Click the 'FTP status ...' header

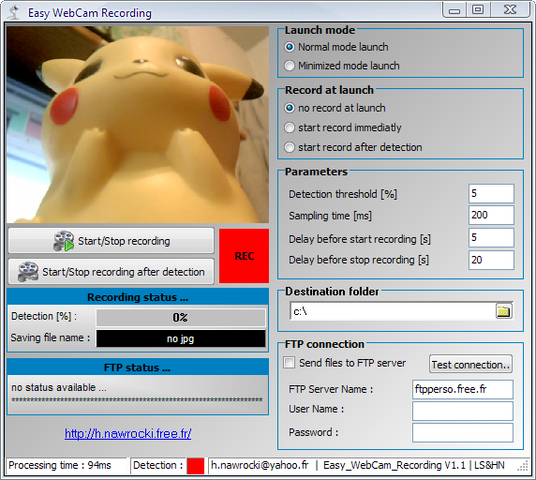coord(138,367)
